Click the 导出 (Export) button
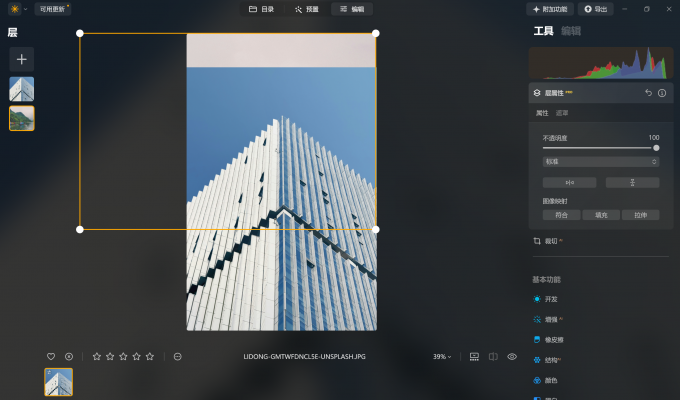Viewport: 680px width, 400px height. (595, 9)
